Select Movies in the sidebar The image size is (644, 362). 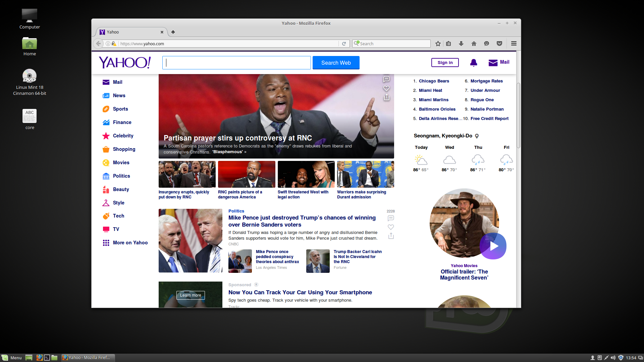coord(116,163)
